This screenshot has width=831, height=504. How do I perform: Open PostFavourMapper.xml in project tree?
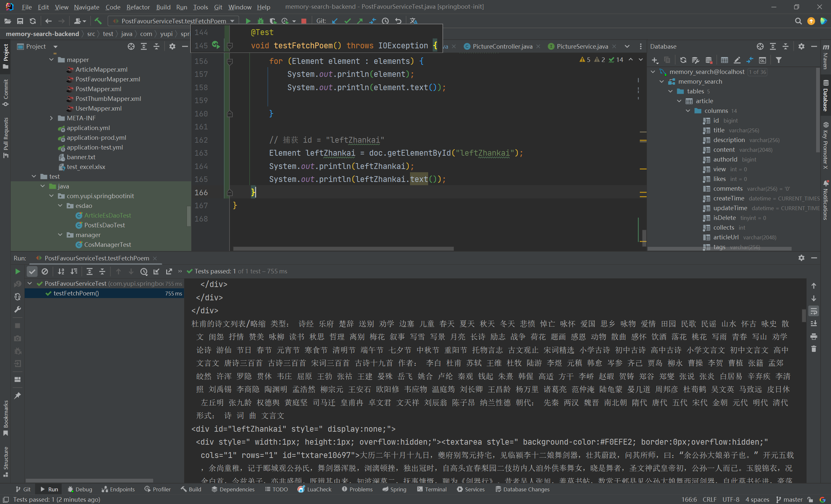(x=107, y=79)
